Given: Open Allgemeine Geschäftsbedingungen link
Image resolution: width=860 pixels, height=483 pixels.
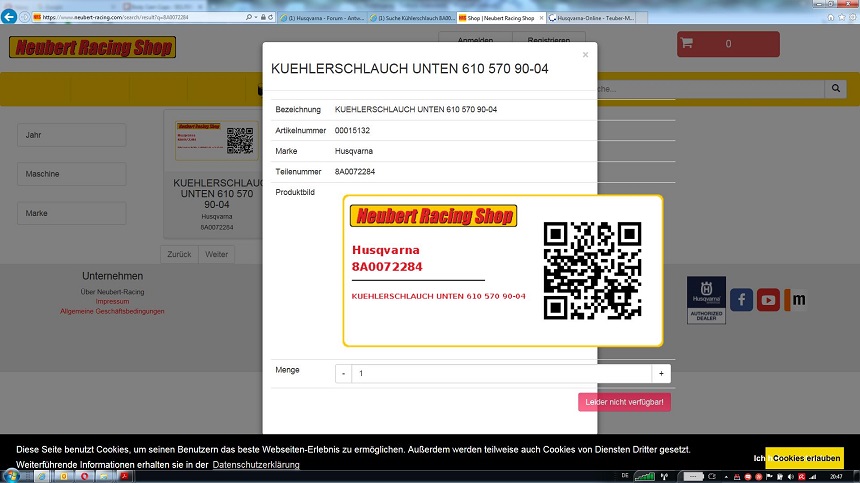Looking at the screenshot, I should [112, 311].
